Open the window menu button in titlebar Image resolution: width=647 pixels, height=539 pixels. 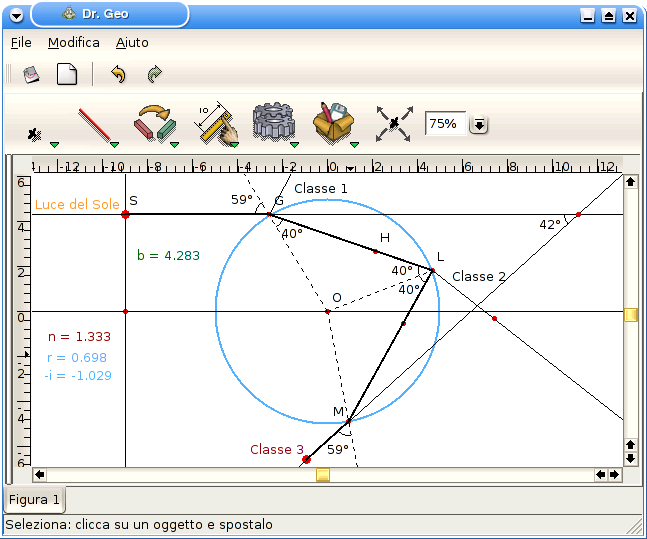tap(15, 15)
